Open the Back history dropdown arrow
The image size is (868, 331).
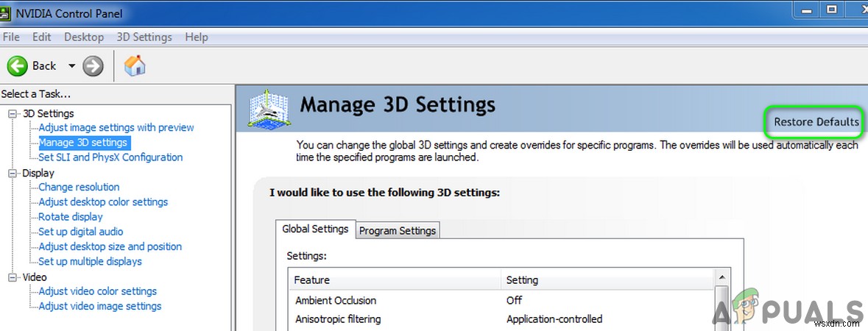71,66
